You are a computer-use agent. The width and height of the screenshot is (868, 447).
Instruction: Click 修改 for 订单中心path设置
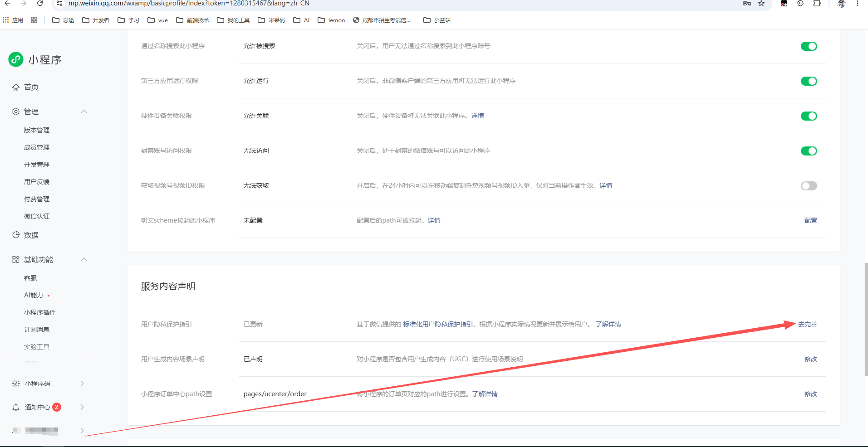click(x=811, y=394)
